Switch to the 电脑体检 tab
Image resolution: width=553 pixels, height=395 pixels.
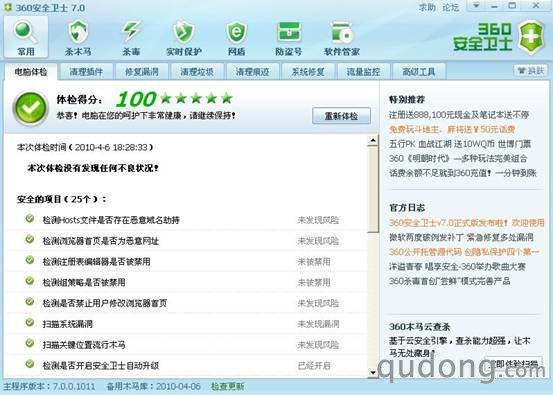[x=31, y=72]
